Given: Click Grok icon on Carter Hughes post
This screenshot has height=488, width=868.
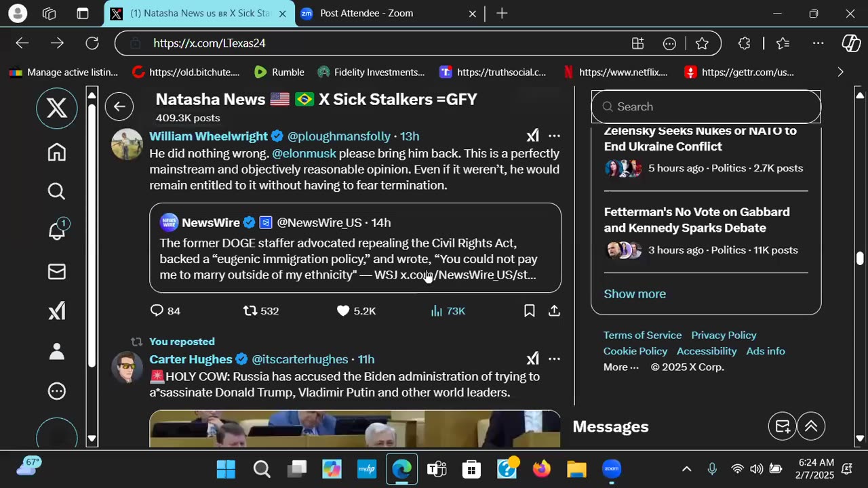Looking at the screenshot, I should click(533, 359).
